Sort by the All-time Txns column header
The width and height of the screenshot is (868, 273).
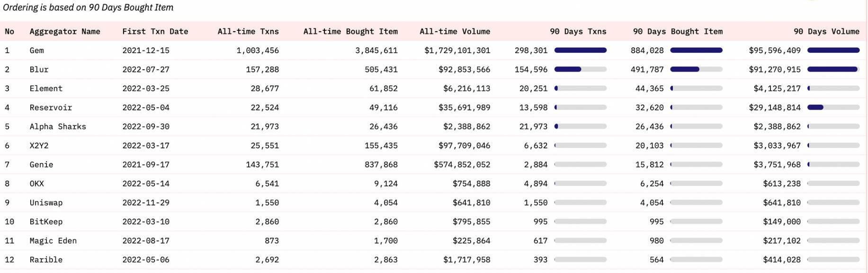(x=248, y=31)
